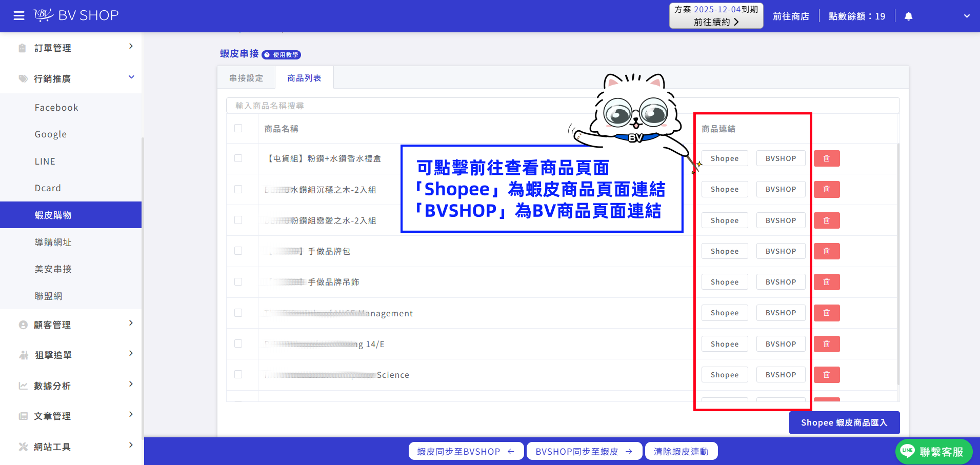Open the hamburger menu icon
The width and height of the screenshot is (980, 465).
tap(19, 16)
